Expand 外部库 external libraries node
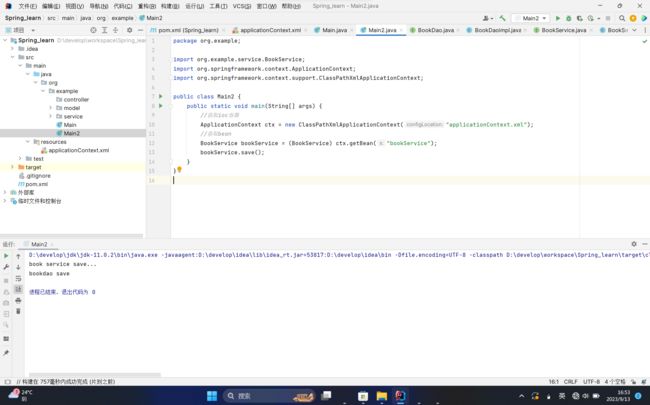650x405 pixels. pyautogui.click(x=5, y=192)
